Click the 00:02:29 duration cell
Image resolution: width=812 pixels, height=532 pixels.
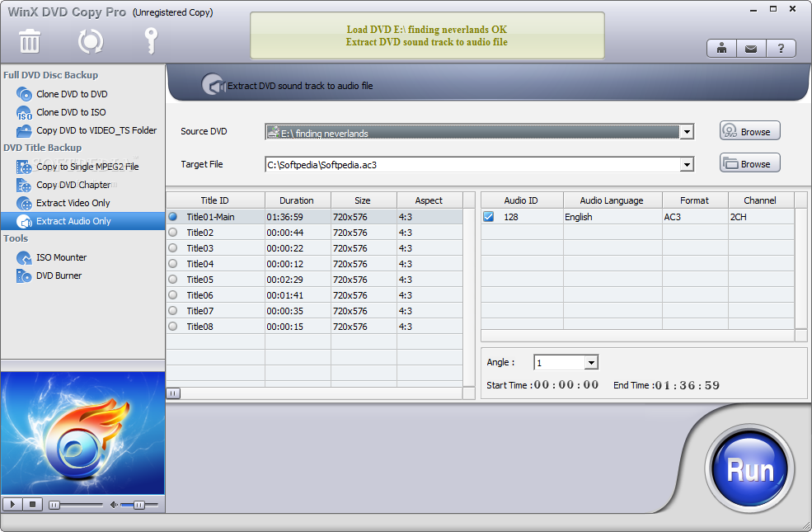pyautogui.click(x=298, y=280)
